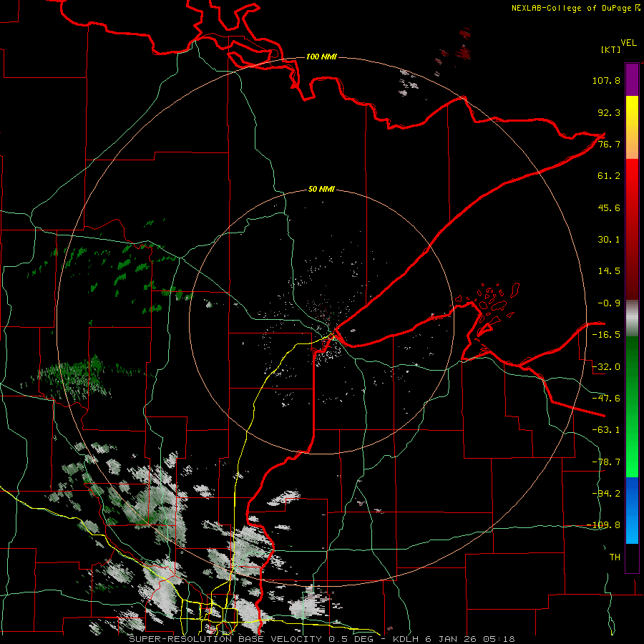This screenshot has width=644, height=644.
Task: Click the NEXLAB-College of DuPage credit text
Action: 572,8
